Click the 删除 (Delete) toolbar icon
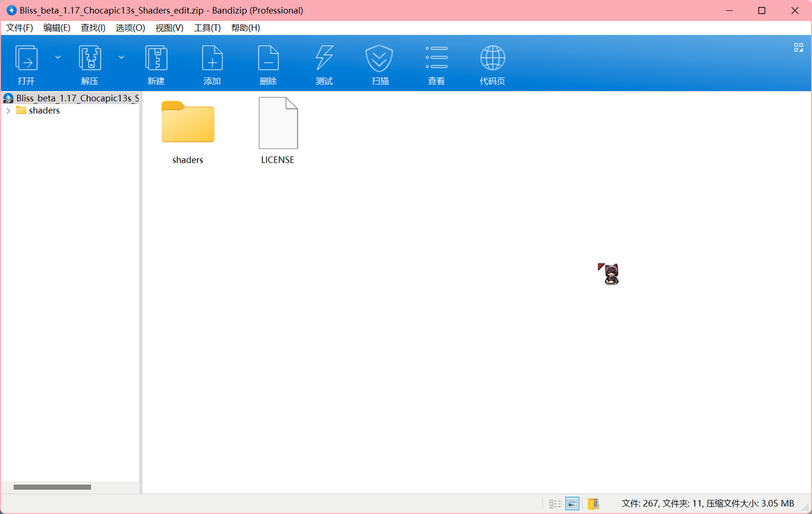This screenshot has height=514, width=812. (x=268, y=64)
